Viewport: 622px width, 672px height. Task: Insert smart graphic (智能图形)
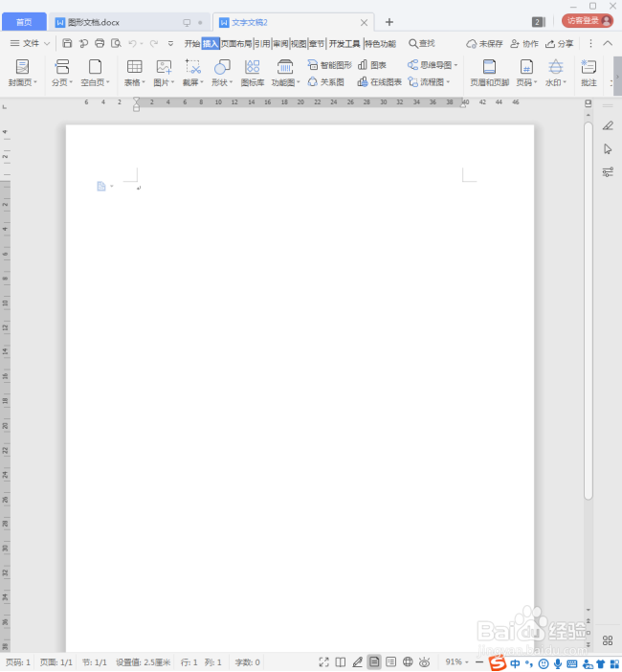click(x=330, y=65)
